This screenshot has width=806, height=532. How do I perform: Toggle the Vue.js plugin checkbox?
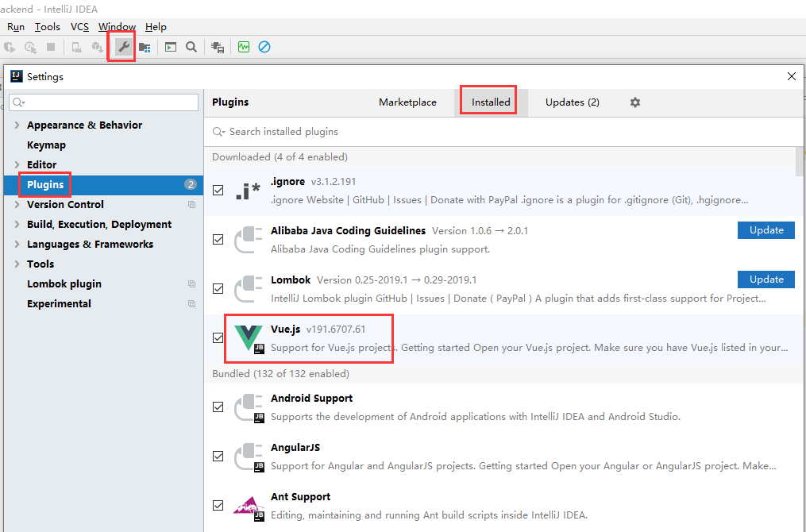tap(218, 338)
